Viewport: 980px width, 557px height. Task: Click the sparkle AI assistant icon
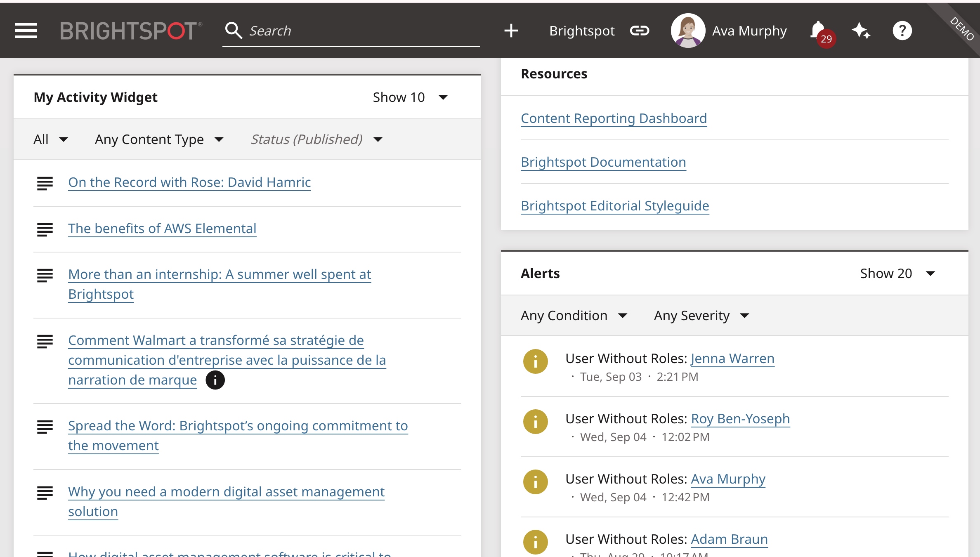pyautogui.click(x=861, y=31)
